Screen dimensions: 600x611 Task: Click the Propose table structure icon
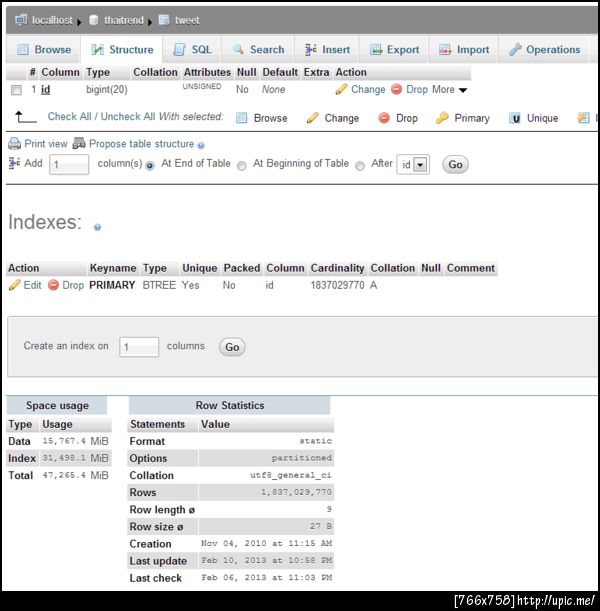[x=79, y=143]
